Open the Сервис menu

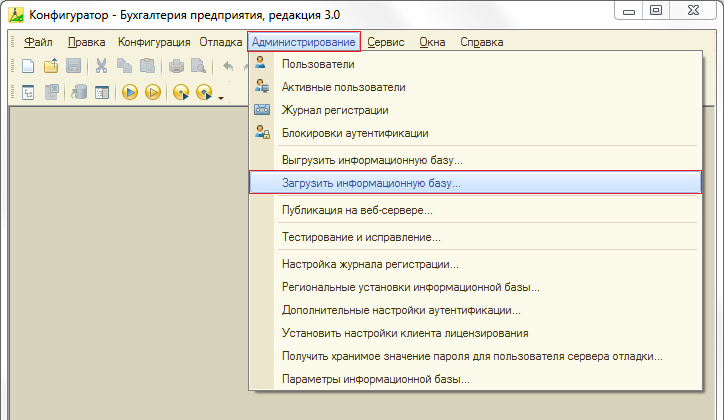386,42
